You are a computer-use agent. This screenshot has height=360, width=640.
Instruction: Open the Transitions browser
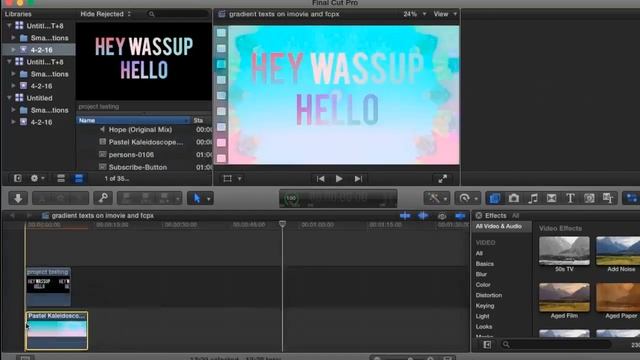coord(551,198)
